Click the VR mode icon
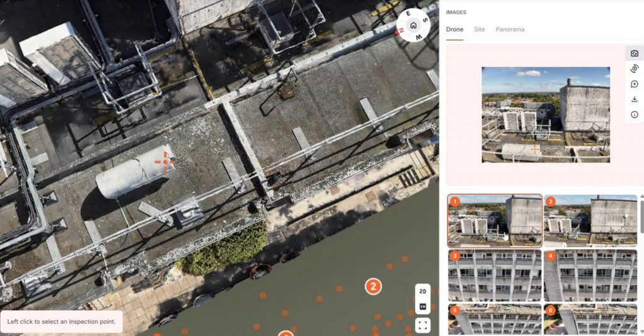 coord(423,307)
